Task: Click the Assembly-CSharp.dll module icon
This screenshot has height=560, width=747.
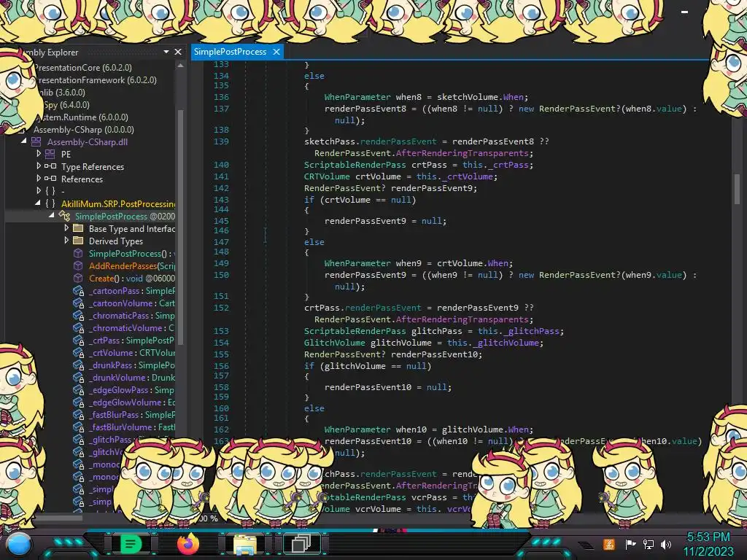Action: point(36,141)
